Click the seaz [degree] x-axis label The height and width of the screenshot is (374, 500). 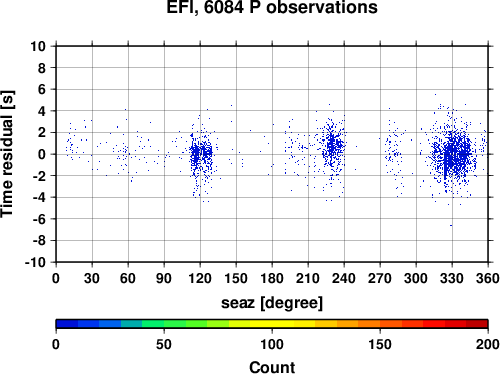click(272, 303)
